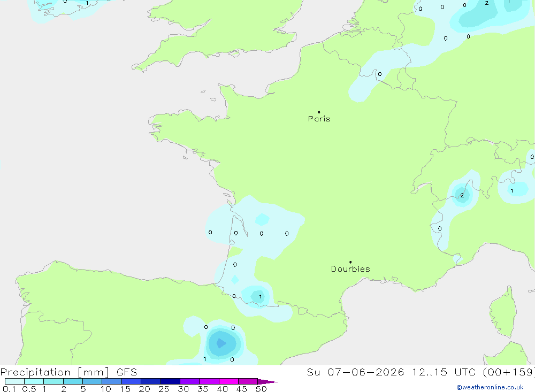This screenshot has height=392, width=535.
Task: Pick the 45–50 mm legend swatch
Action: click(248, 381)
